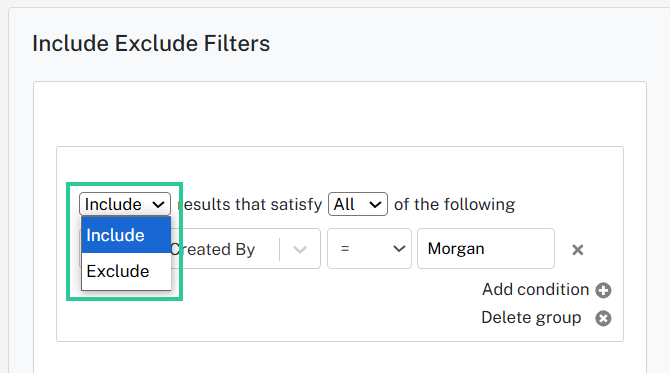
Task: Collapse the Include select box at top
Action: (125, 204)
